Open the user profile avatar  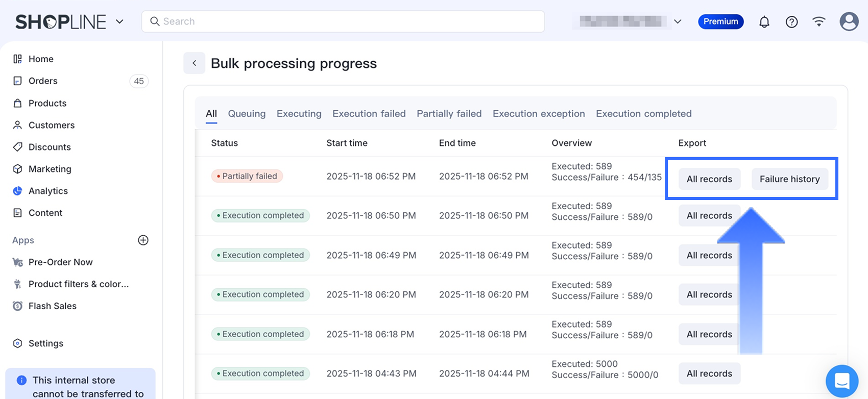[x=849, y=21]
